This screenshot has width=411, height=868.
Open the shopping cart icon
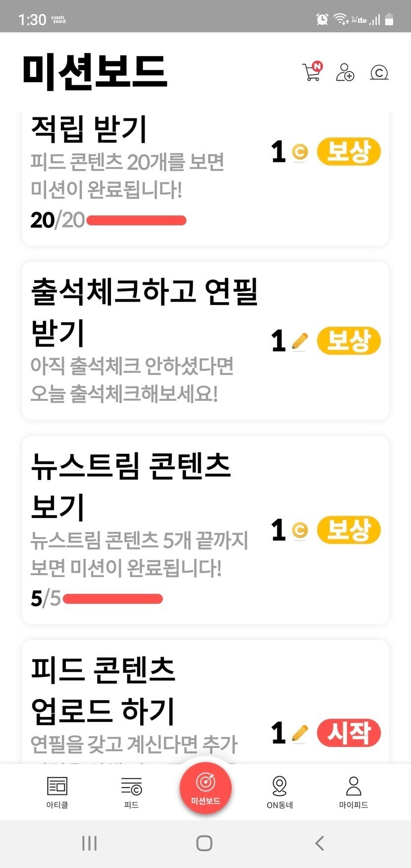click(x=312, y=72)
